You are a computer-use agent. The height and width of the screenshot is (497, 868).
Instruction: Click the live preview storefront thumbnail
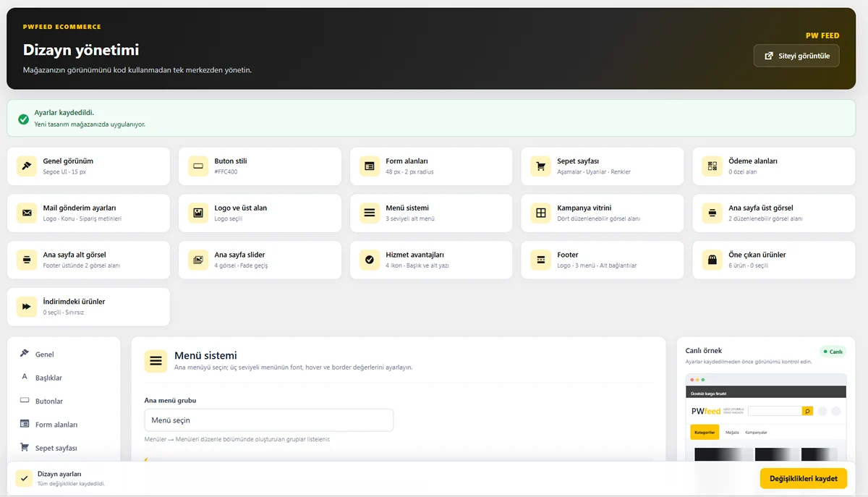[766, 417]
